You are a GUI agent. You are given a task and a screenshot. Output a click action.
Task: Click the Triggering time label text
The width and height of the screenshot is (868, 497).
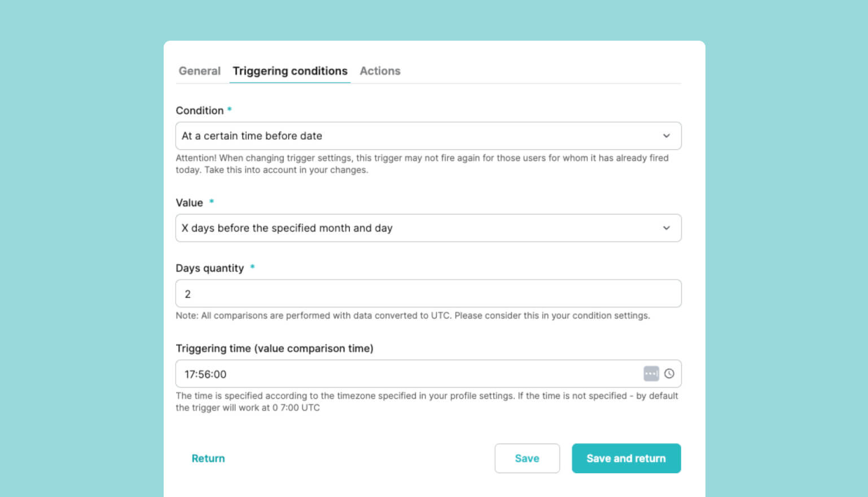pyautogui.click(x=274, y=348)
